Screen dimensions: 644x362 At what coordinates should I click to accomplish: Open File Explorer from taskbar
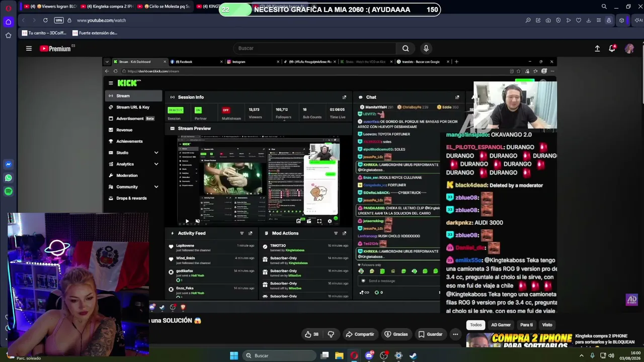(339, 355)
